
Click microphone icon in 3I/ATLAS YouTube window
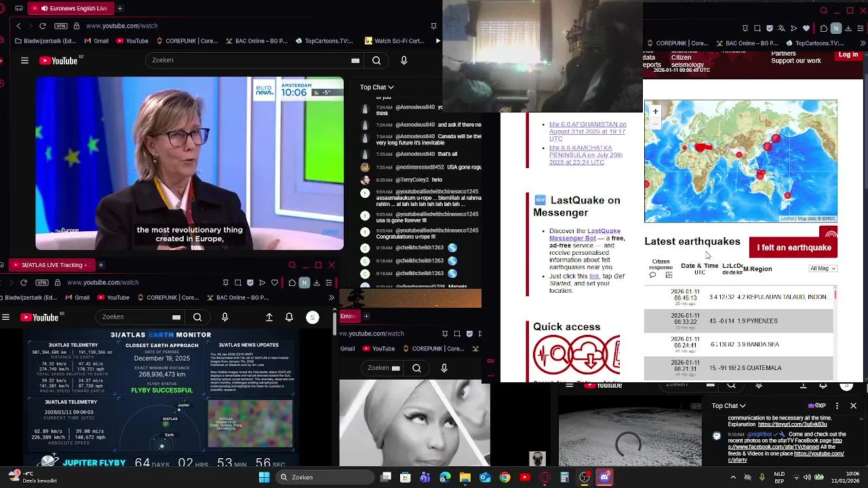tap(225, 317)
